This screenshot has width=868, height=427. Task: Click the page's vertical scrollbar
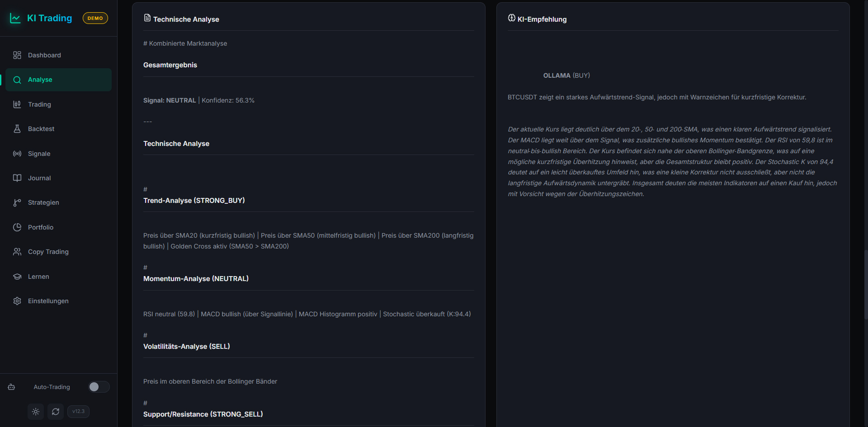866,285
